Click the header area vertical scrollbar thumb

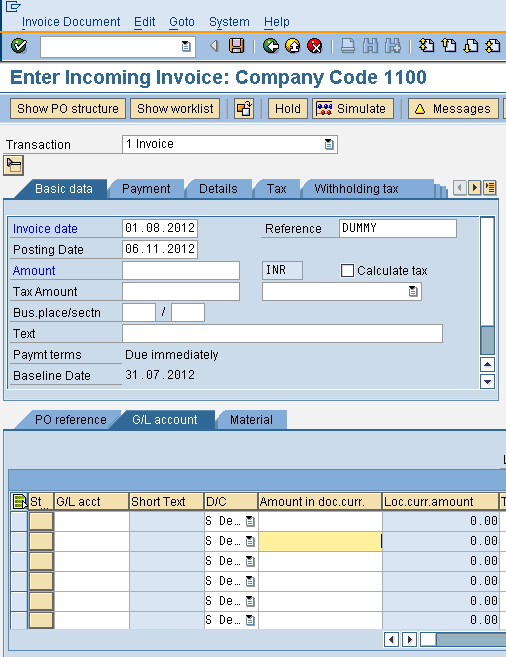(487, 340)
